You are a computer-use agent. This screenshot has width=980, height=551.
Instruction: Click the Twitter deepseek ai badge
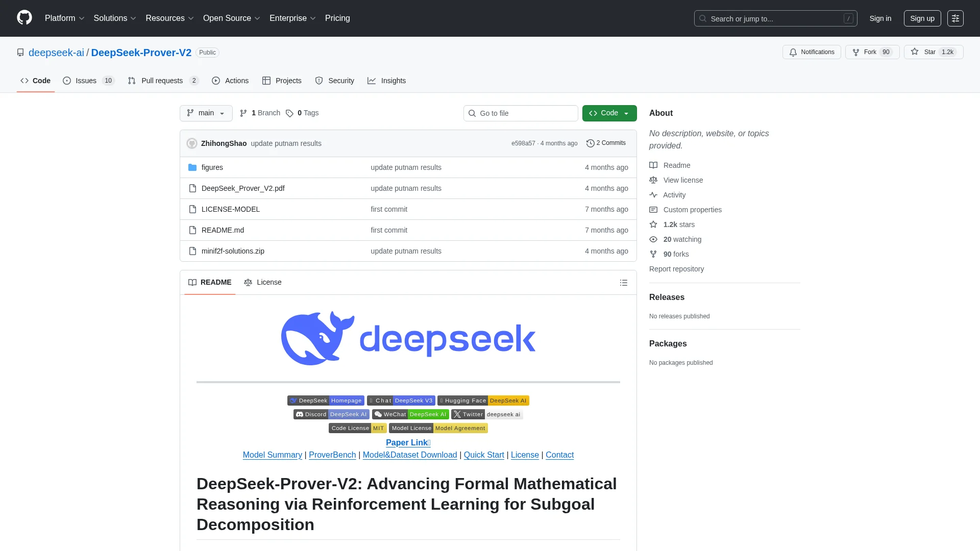[x=487, y=414]
